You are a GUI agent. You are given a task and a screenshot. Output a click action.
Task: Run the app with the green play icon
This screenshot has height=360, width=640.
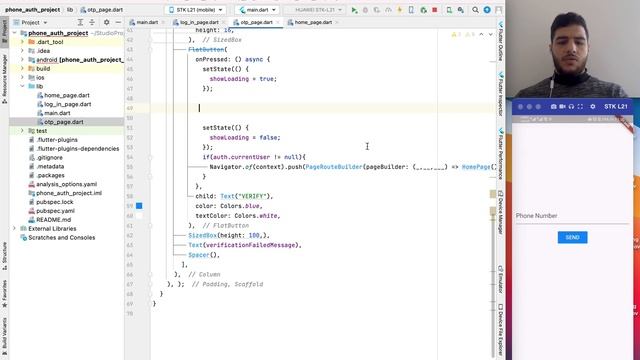354,10
